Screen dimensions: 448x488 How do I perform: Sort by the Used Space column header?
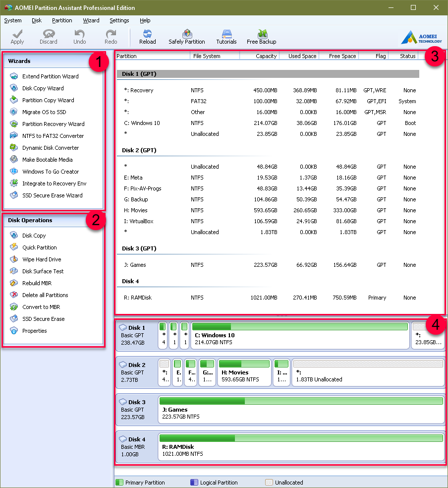point(299,56)
